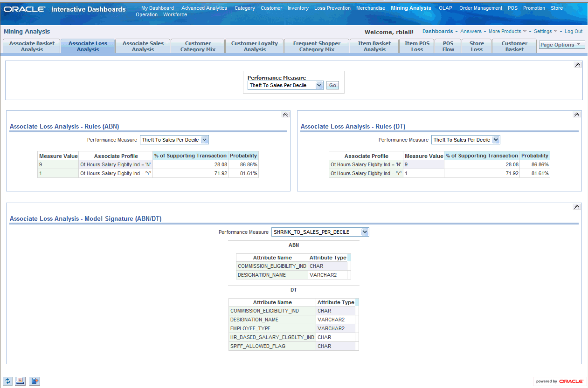Switch to the Associate Basket Analysis tab
The image size is (588, 388).
pyautogui.click(x=32, y=46)
